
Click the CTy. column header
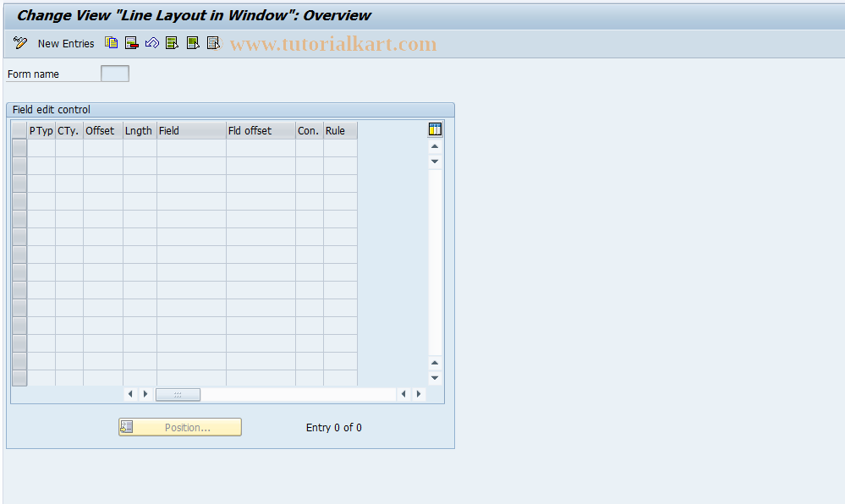click(69, 130)
